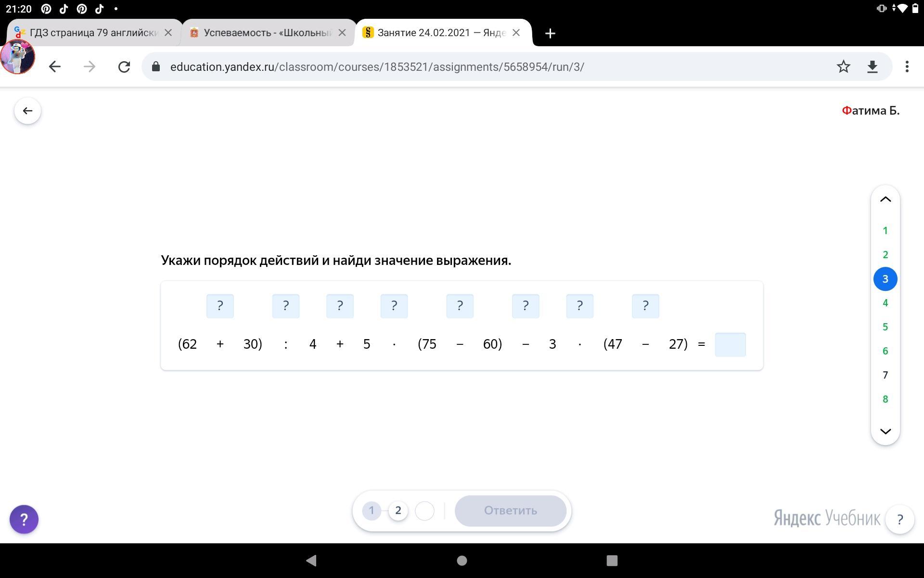
Task: Bookmark page with the star icon
Action: tap(843, 66)
